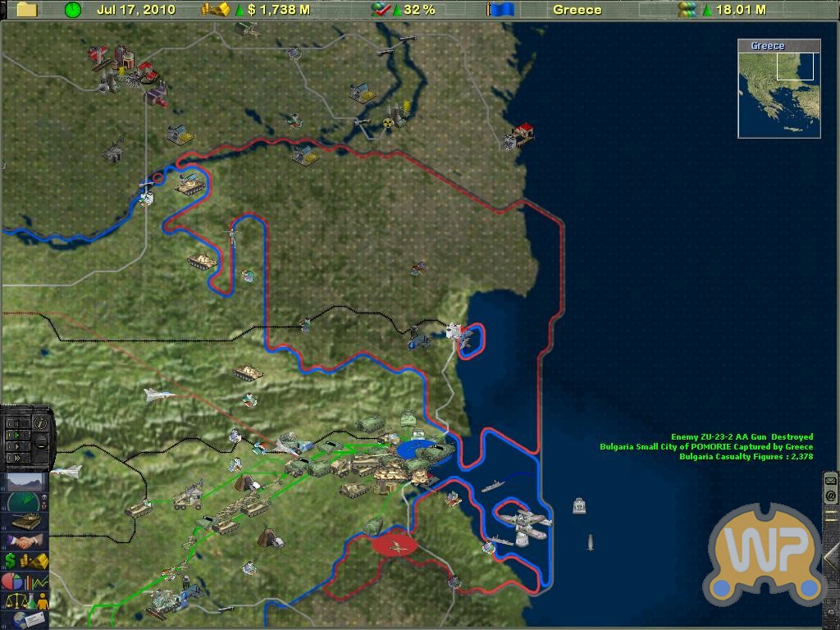840x630 pixels.
Task: Click the treasury $1,738 M indicator
Action: (x=256, y=10)
